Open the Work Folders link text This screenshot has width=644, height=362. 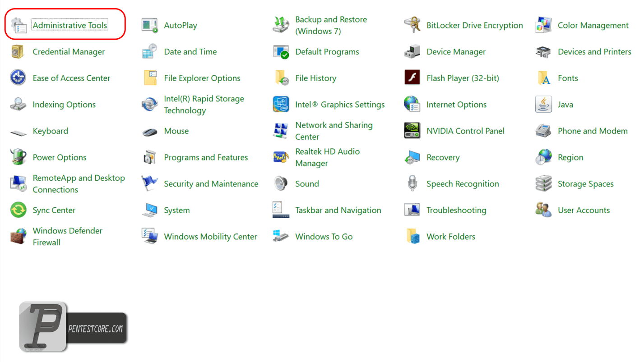pos(450,237)
